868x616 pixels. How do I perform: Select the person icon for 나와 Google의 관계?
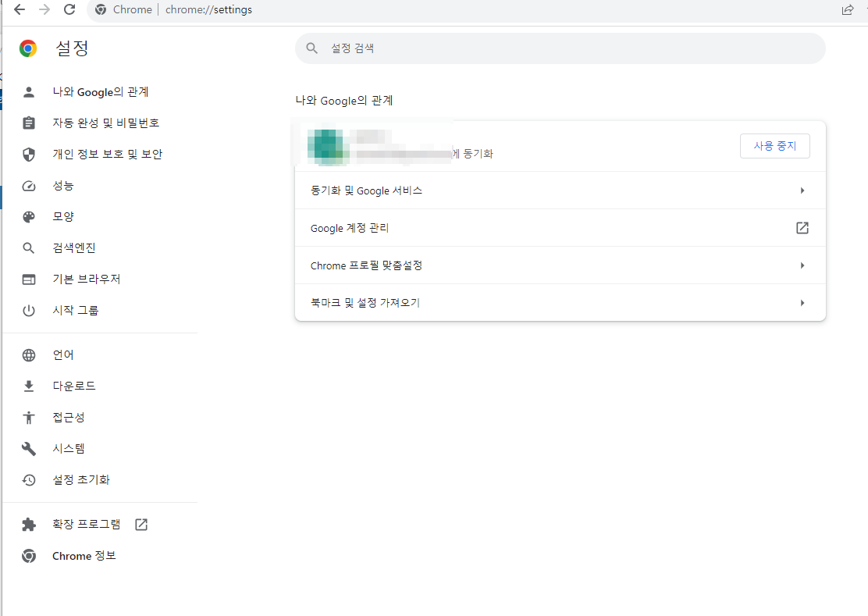28,91
